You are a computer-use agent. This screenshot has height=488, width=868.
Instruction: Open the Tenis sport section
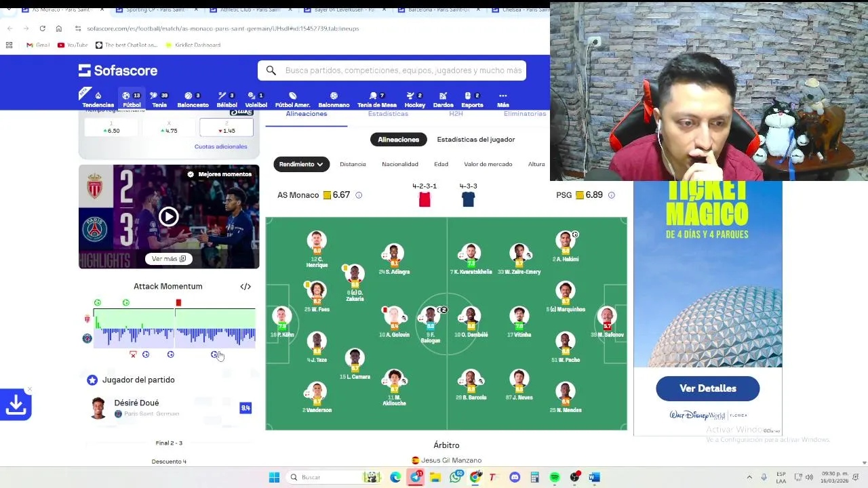point(159,100)
